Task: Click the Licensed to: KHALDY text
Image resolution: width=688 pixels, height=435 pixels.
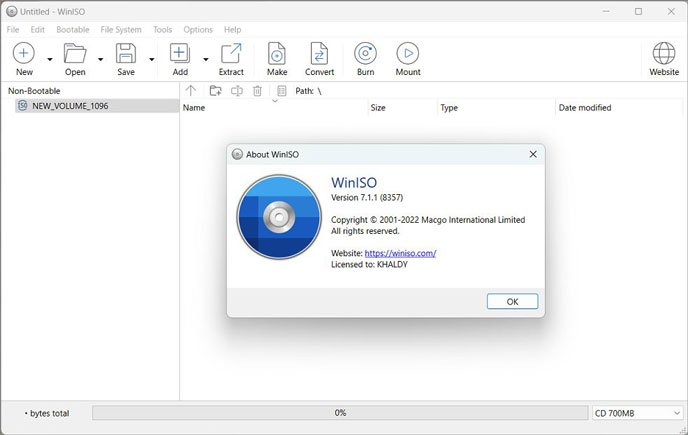Action: pos(369,265)
